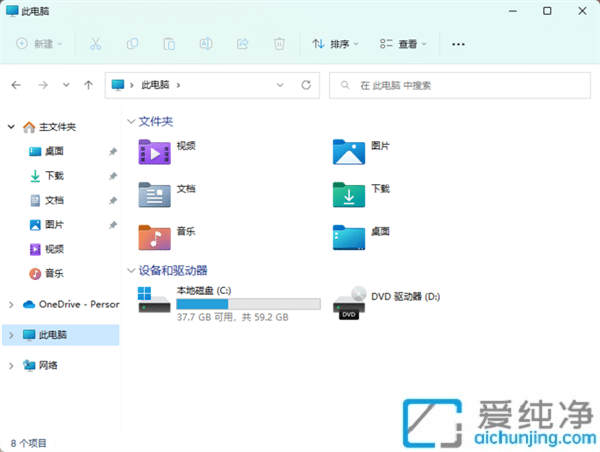Collapse the 主文件夹 tree node
600x452 pixels.
click(11, 127)
